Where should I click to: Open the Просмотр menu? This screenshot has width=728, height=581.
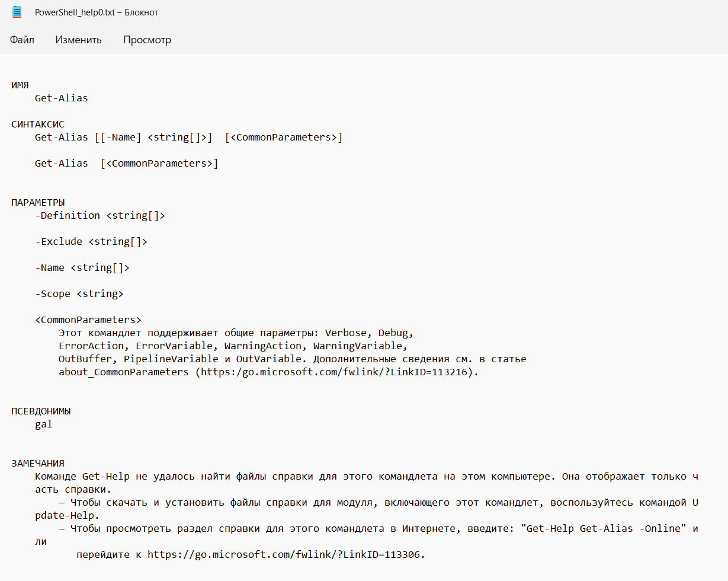click(x=147, y=40)
